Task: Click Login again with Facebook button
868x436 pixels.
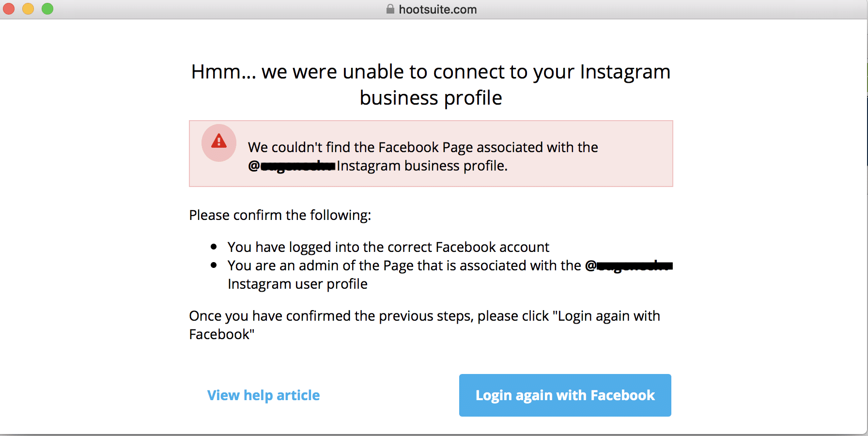Action: (x=565, y=395)
